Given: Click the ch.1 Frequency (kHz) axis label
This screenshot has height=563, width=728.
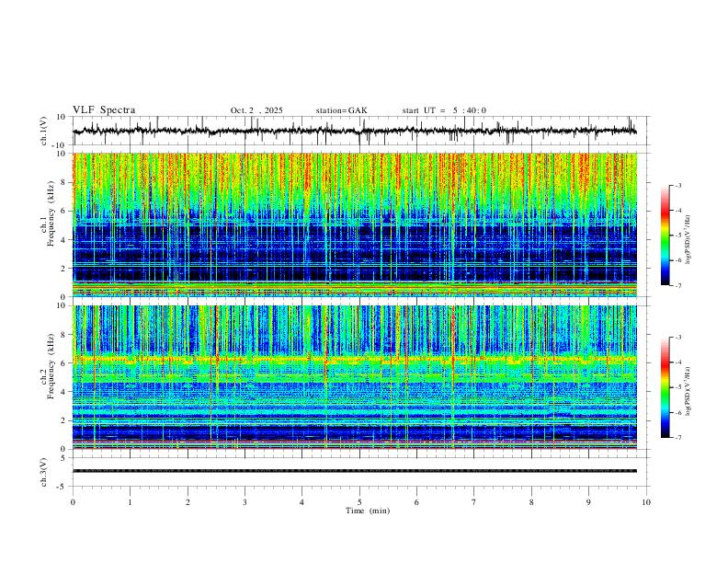Looking at the screenshot, I should [47, 224].
